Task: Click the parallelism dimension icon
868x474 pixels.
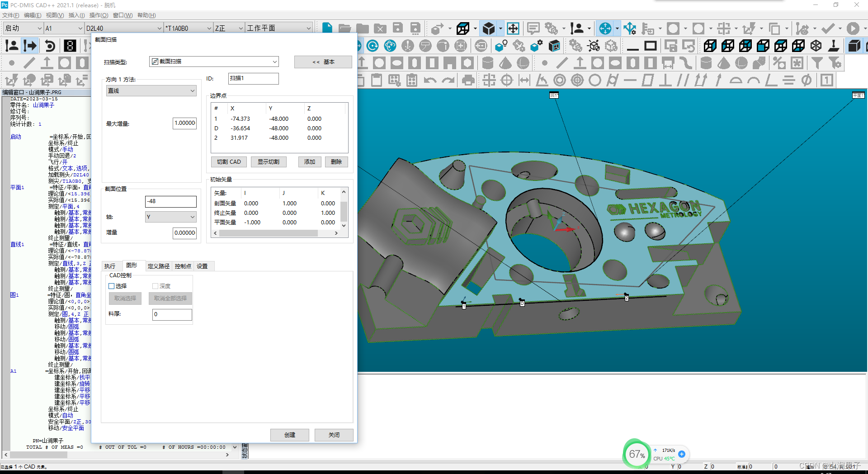Action: [x=683, y=81]
